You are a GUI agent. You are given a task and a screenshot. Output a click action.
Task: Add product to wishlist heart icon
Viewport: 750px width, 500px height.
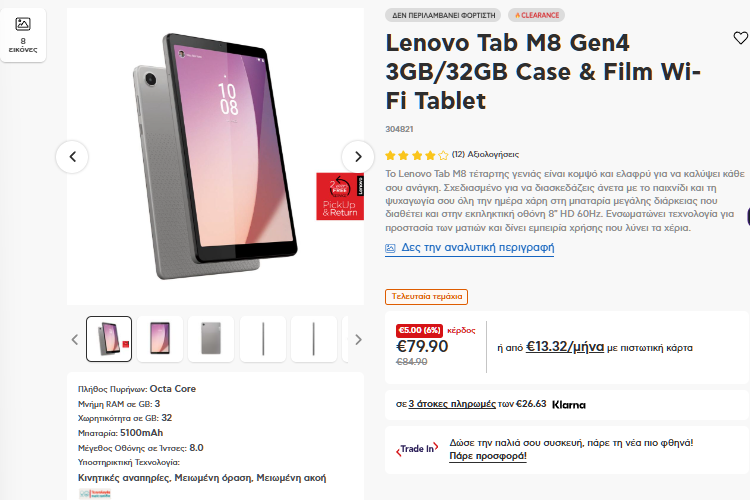coord(740,38)
